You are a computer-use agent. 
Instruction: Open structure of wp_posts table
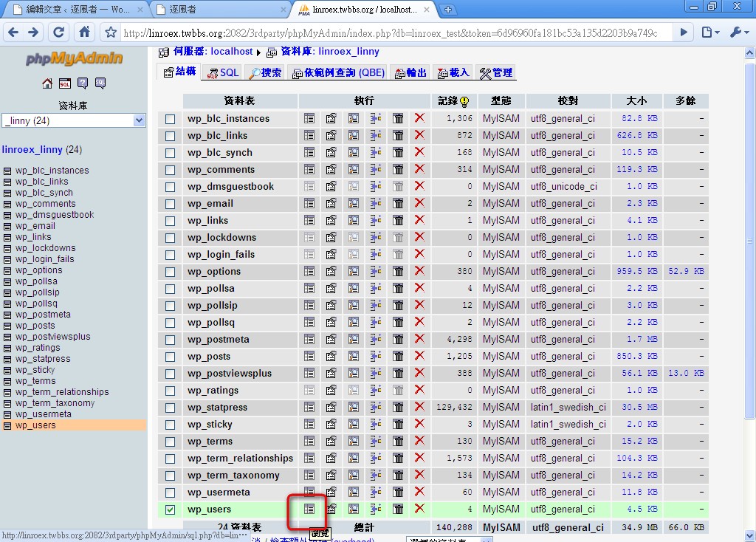point(331,357)
